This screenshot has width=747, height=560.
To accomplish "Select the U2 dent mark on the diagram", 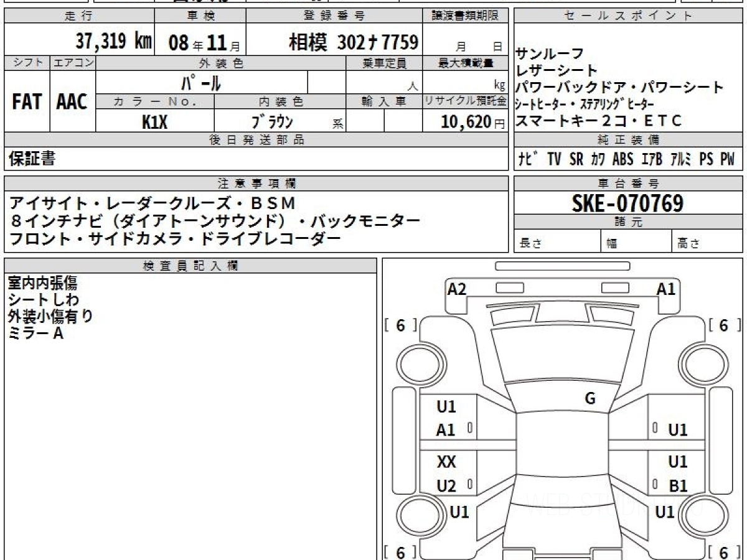I will tap(446, 486).
